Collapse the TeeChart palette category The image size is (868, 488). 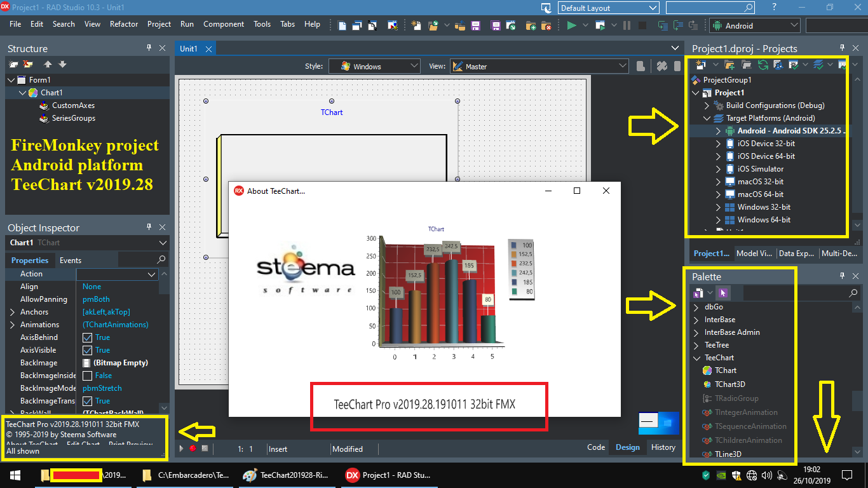tap(696, 358)
